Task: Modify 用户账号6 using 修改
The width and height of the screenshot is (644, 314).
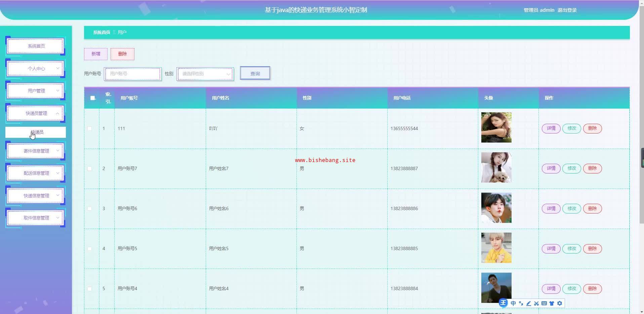Action: (572, 208)
